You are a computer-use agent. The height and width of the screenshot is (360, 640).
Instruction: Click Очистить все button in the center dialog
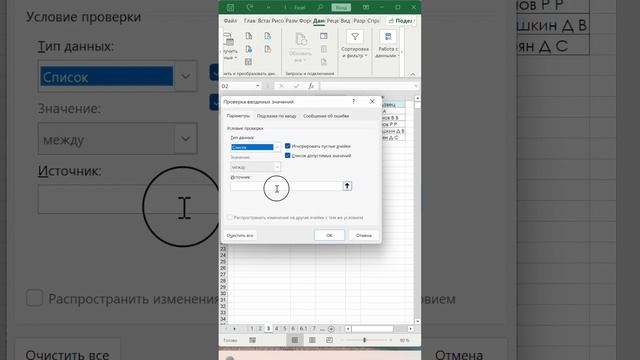click(240, 235)
